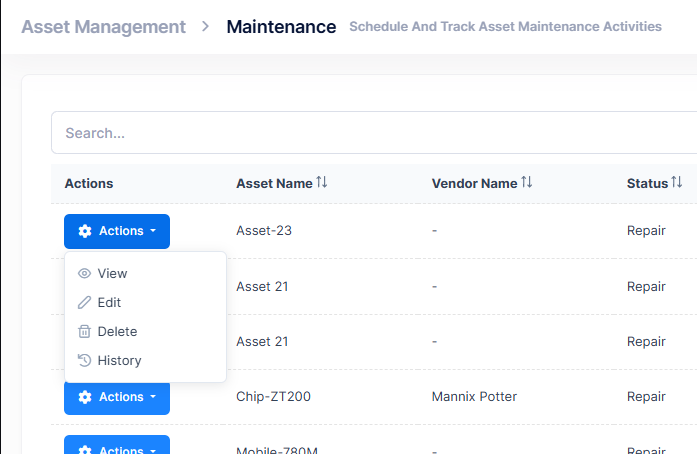Sort by Vendor Name using arrows icon

(x=527, y=182)
